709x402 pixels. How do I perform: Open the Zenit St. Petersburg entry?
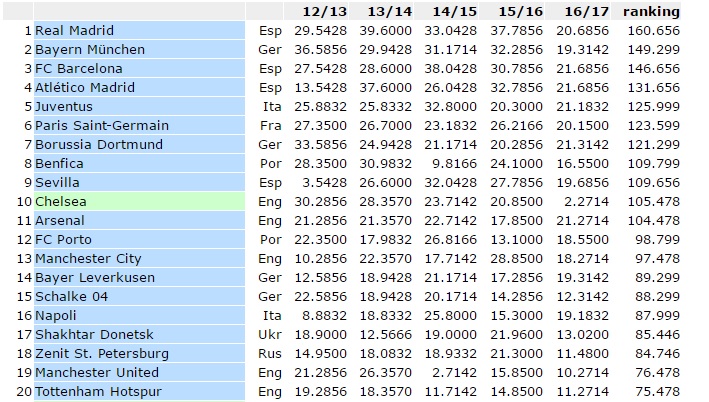pos(102,354)
